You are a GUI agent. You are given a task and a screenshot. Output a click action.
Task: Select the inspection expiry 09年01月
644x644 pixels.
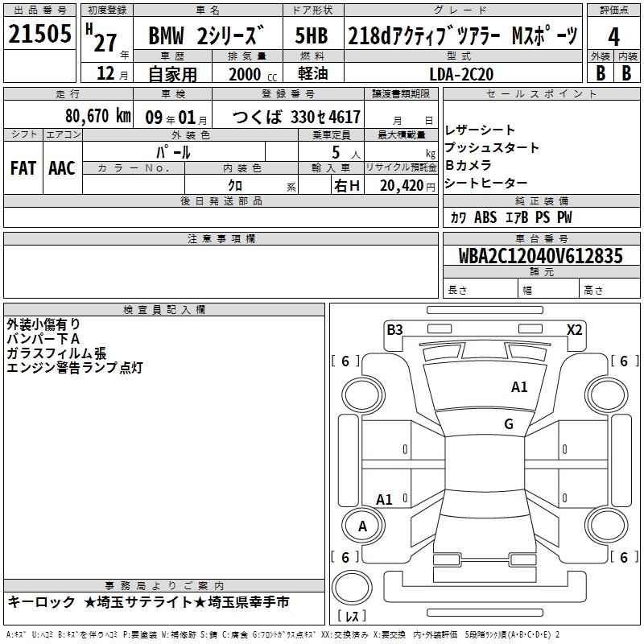(175, 118)
